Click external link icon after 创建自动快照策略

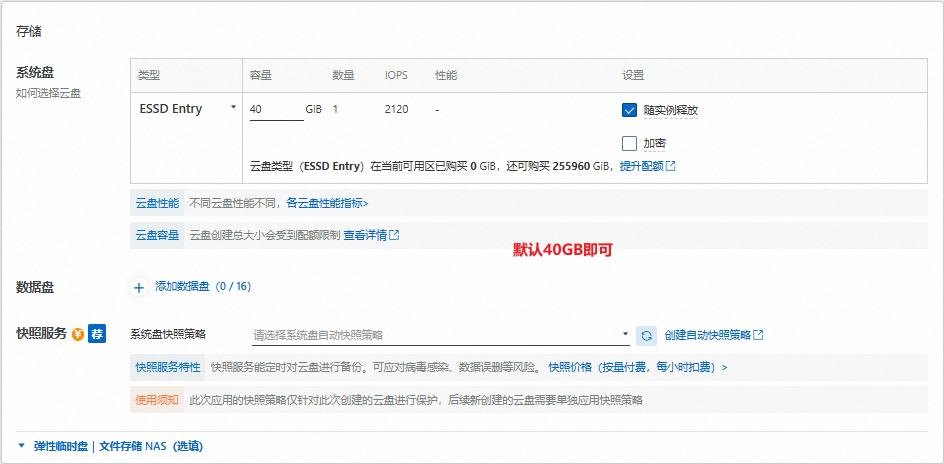pyautogui.click(x=759, y=335)
